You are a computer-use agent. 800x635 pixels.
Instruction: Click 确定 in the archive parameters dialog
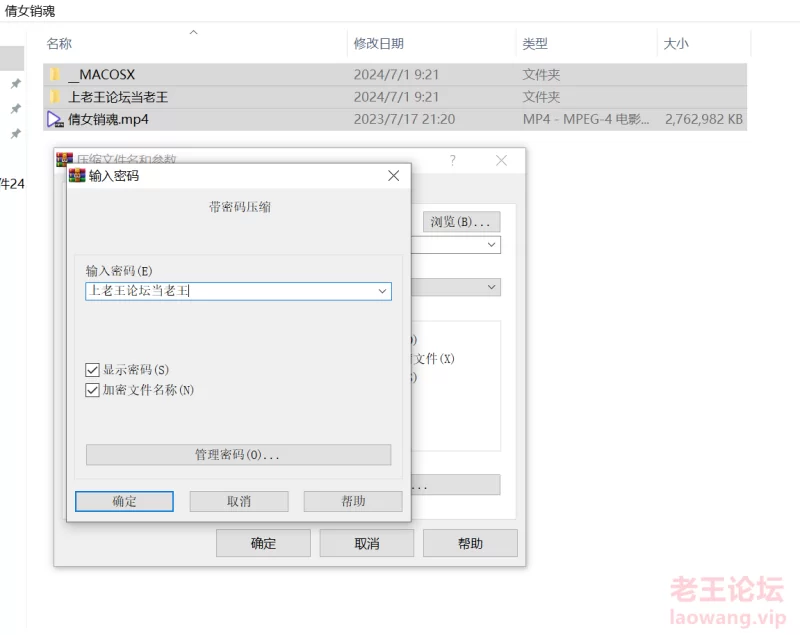(x=263, y=543)
